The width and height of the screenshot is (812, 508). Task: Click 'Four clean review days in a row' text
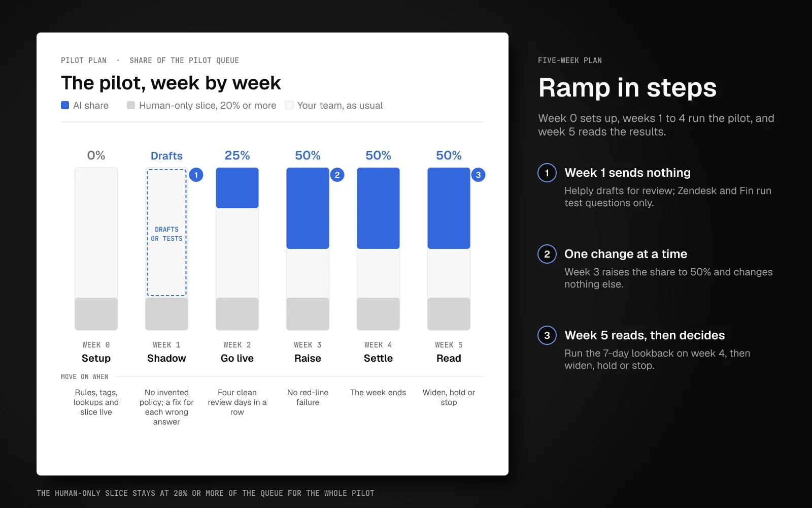[237, 402]
